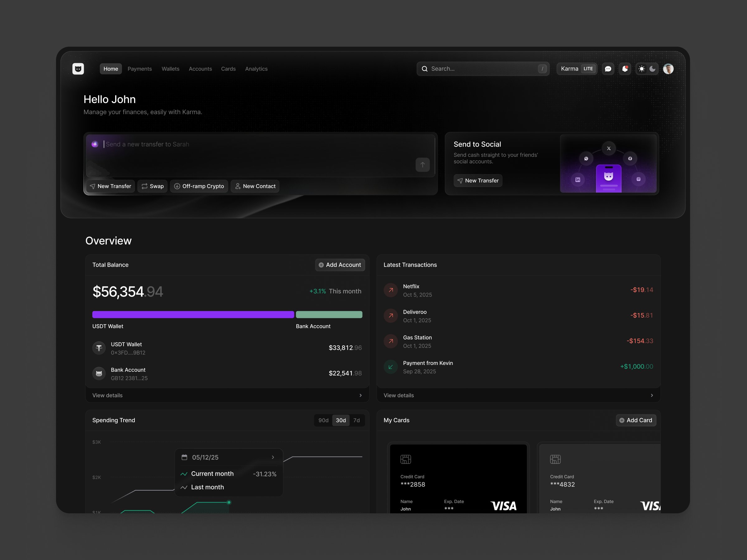Click the Karma cat logo icon
The width and height of the screenshot is (747, 560).
(78, 69)
